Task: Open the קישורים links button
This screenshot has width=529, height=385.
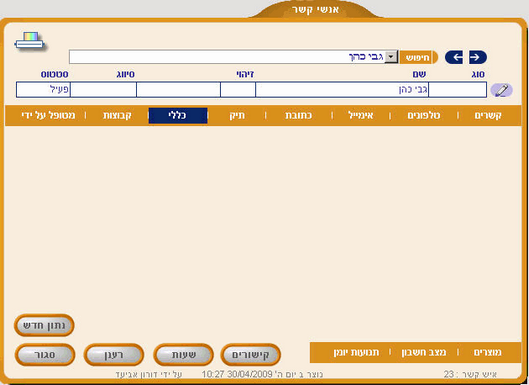Action: click(x=250, y=355)
